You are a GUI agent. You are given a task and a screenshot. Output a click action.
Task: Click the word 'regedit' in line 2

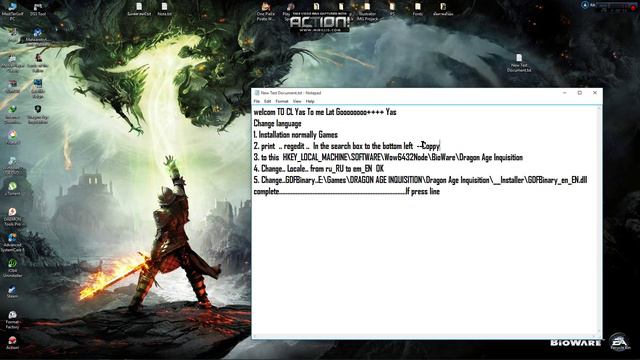pos(294,146)
